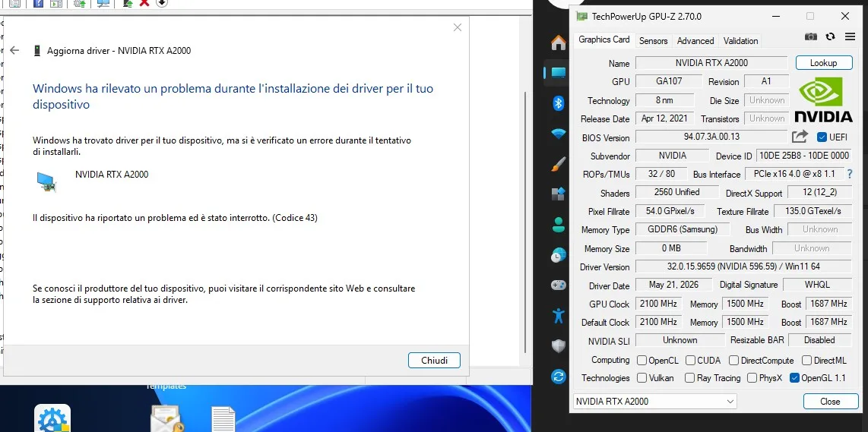Click the Device ID value 10DE 25B8
The width and height of the screenshot is (868, 432).
803,156
